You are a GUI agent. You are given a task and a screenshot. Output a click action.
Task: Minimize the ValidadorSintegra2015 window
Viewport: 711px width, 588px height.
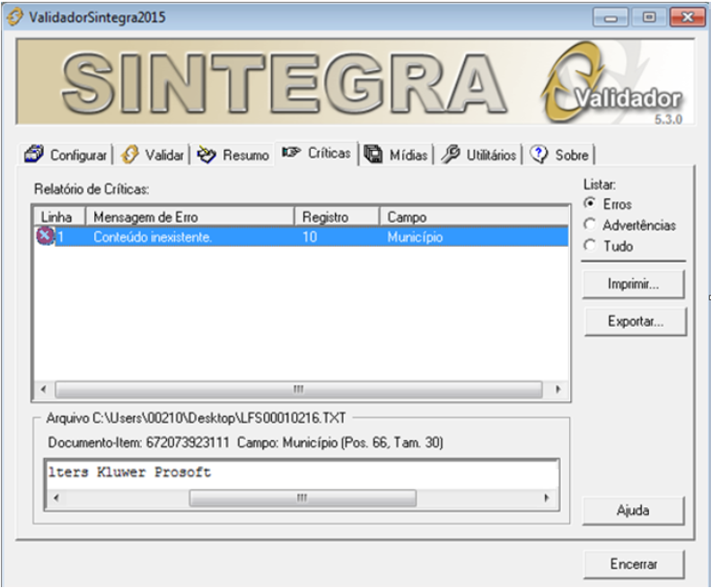(x=610, y=17)
